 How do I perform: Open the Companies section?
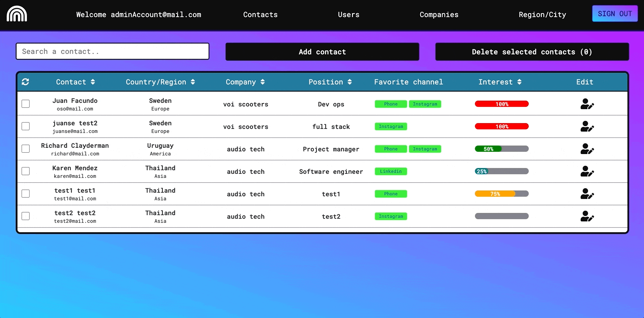click(x=439, y=14)
